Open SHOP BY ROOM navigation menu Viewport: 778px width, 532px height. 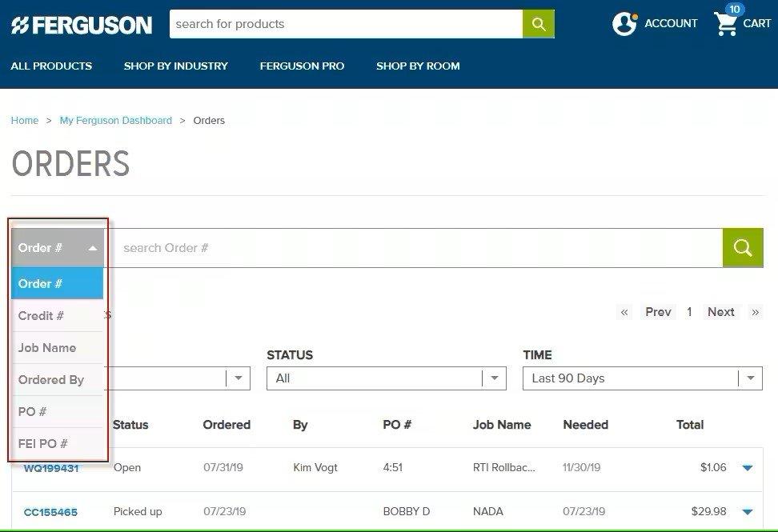click(418, 66)
